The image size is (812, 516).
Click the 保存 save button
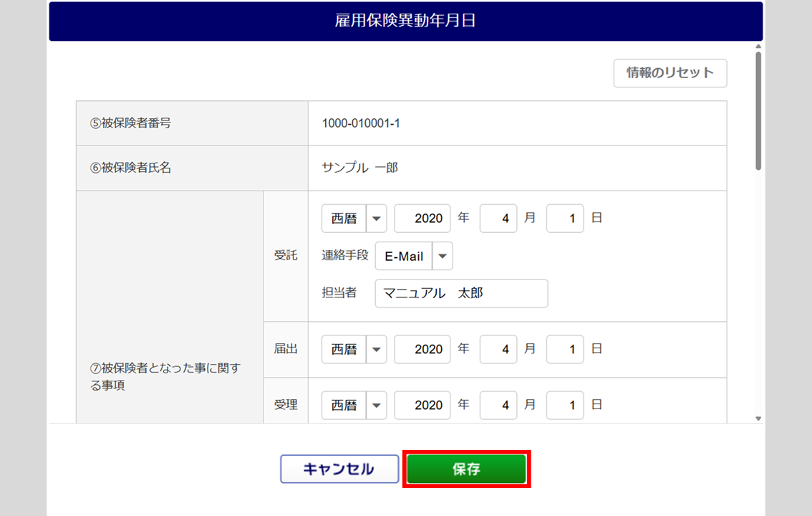click(466, 469)
